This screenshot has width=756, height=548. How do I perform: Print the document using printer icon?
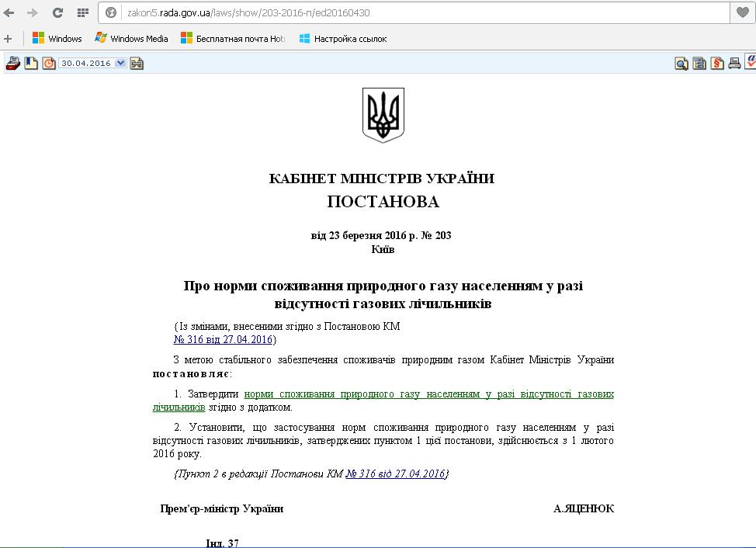click(734, 64)
